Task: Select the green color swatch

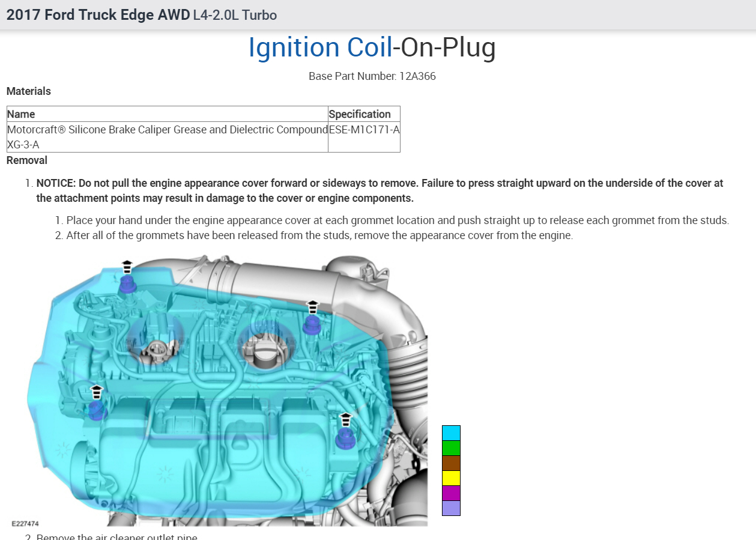Action: [x=451, y=448]
